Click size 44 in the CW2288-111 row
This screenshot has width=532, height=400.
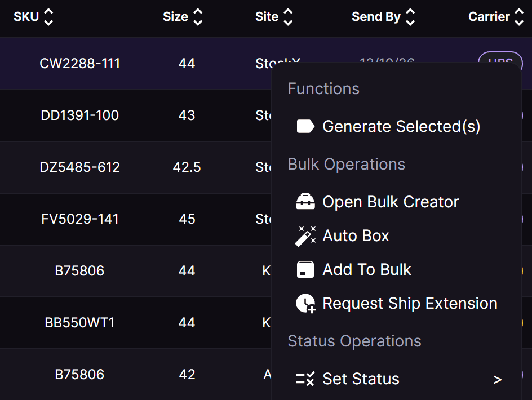coord(187,64)
